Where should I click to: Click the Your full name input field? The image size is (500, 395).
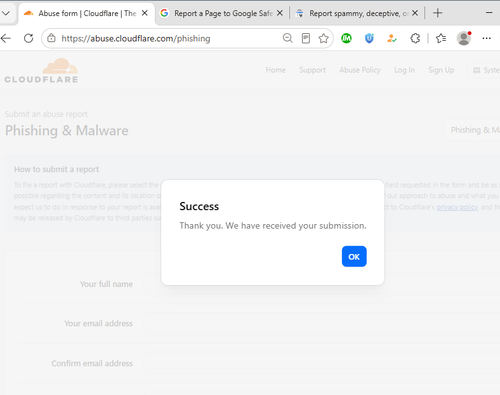(322, 284)
